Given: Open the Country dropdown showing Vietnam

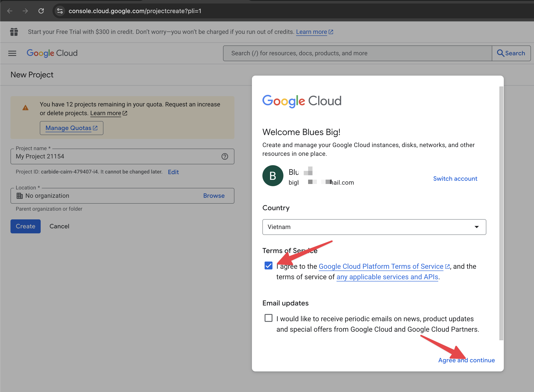Looking at the screenshot, I should (374, 227).
